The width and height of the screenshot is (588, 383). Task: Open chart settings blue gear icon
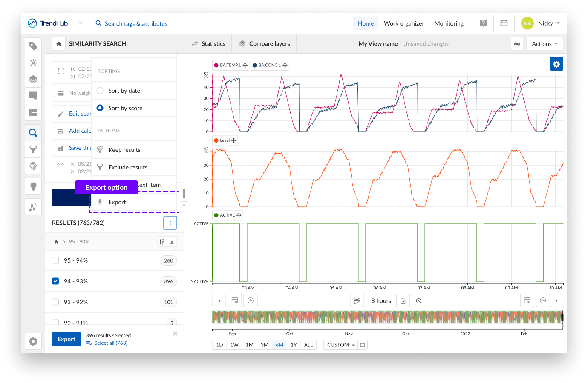pyautogui.click(x=556, y=64)
